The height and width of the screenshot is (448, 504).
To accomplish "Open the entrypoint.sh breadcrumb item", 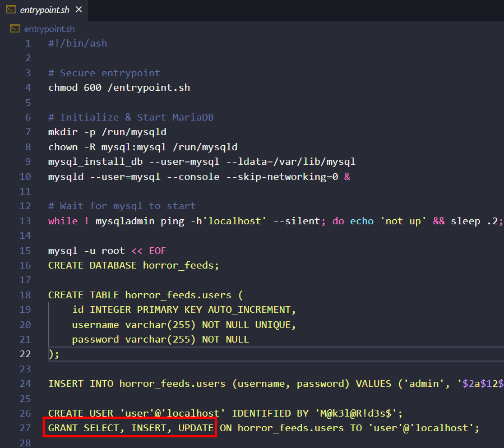I will [x=49, y=29].
